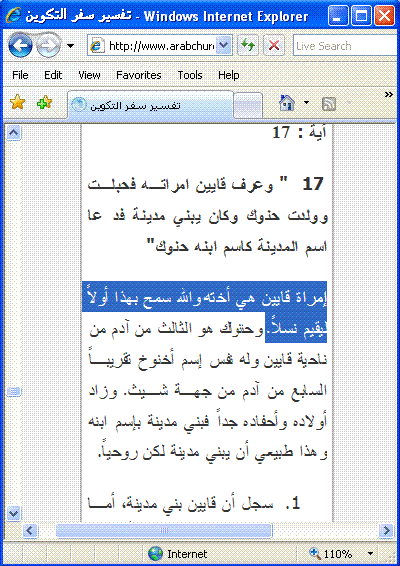
Task: Expand the address bar URL dropdown
Action: pos(224,45)
